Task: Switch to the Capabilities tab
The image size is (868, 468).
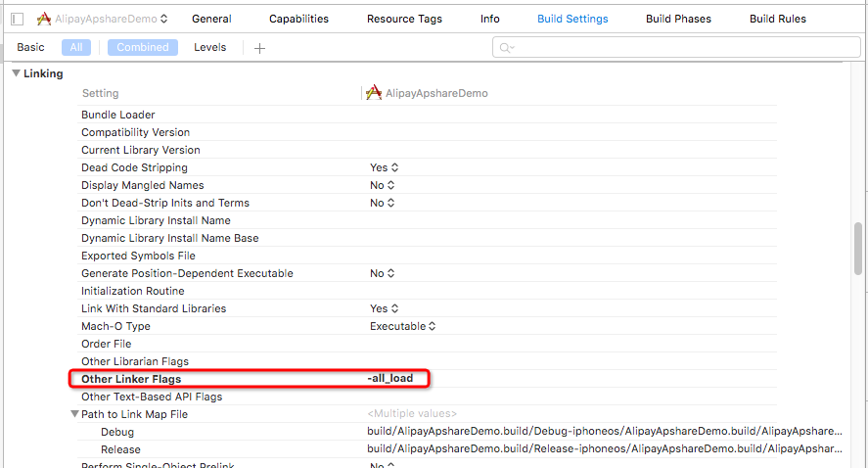Action: tap(298, 19)
